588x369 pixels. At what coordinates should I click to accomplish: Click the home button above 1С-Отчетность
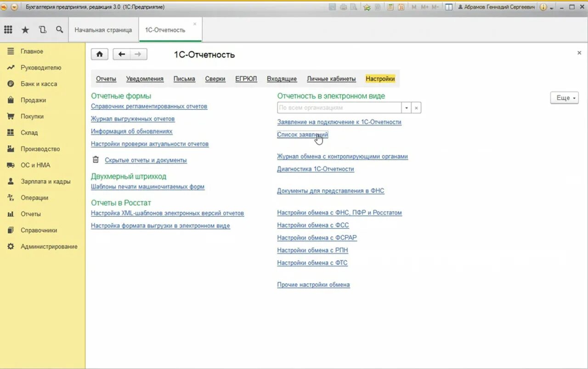pos(99,54)
